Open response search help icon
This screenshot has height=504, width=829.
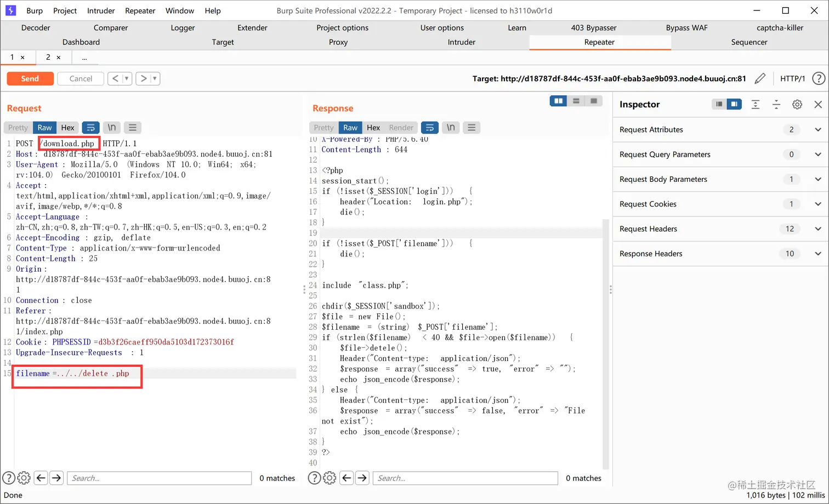[314, 478]
